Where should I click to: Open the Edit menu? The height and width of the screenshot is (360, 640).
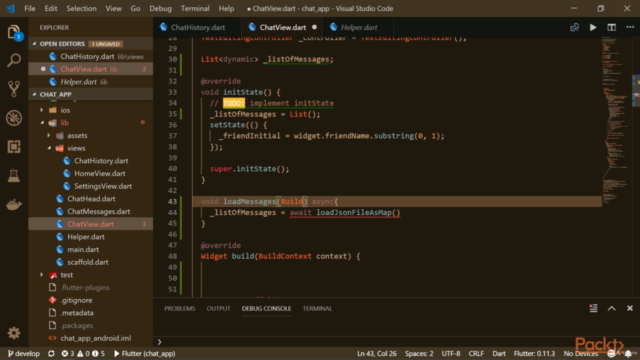coord(51,8)
